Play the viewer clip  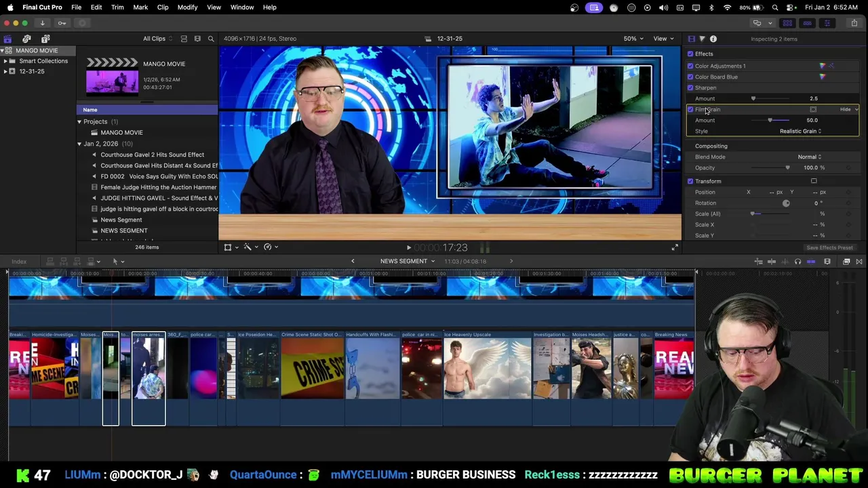click(408, 248)
